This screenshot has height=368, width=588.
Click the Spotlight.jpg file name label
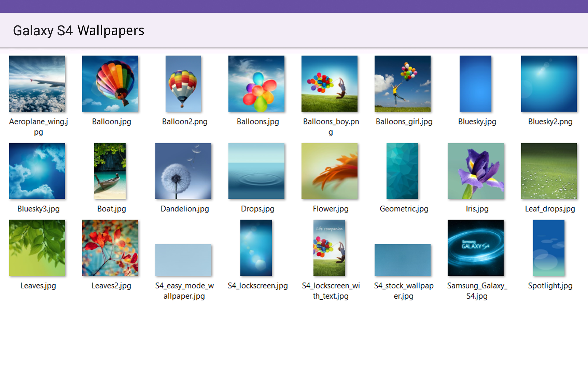tap(550, 286)
